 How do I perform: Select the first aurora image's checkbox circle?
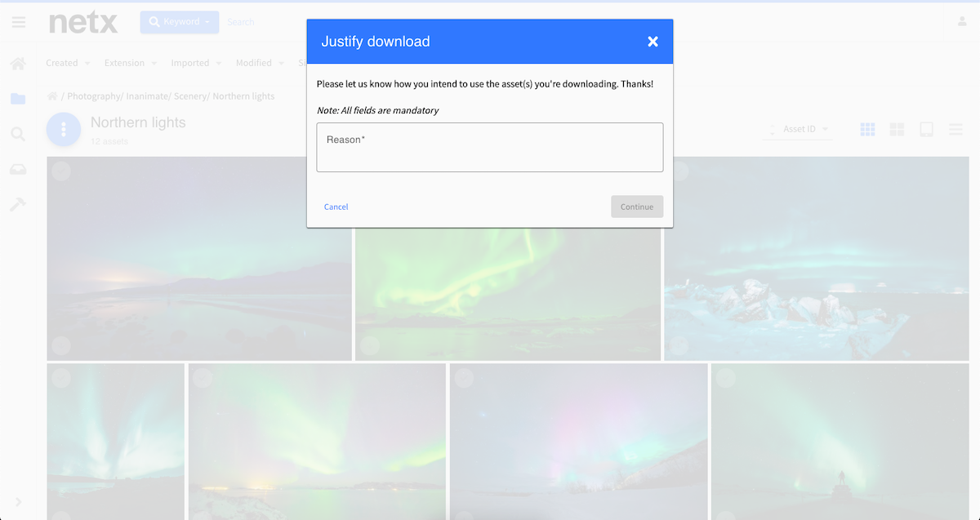coord(61,171)
